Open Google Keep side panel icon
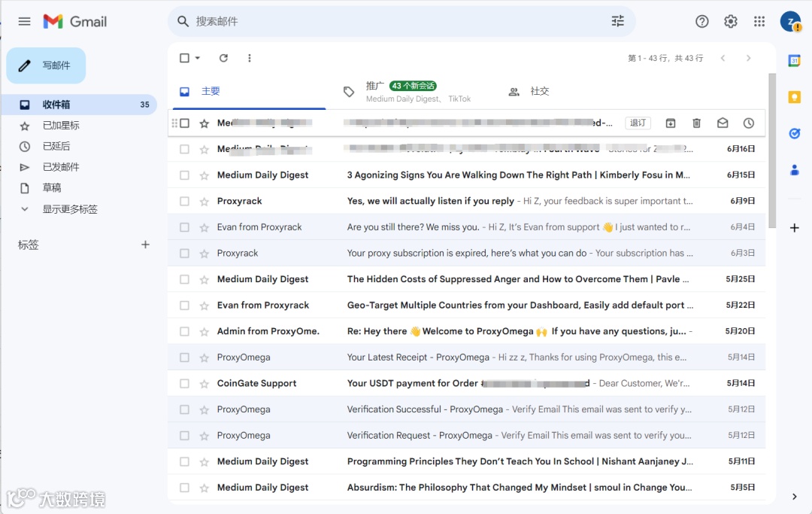This screenshot has width=812, height=514. click(795, 97)
